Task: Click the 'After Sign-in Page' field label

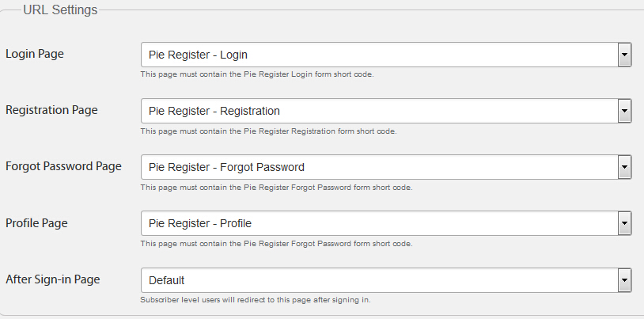Action: [x=53, y=279]
